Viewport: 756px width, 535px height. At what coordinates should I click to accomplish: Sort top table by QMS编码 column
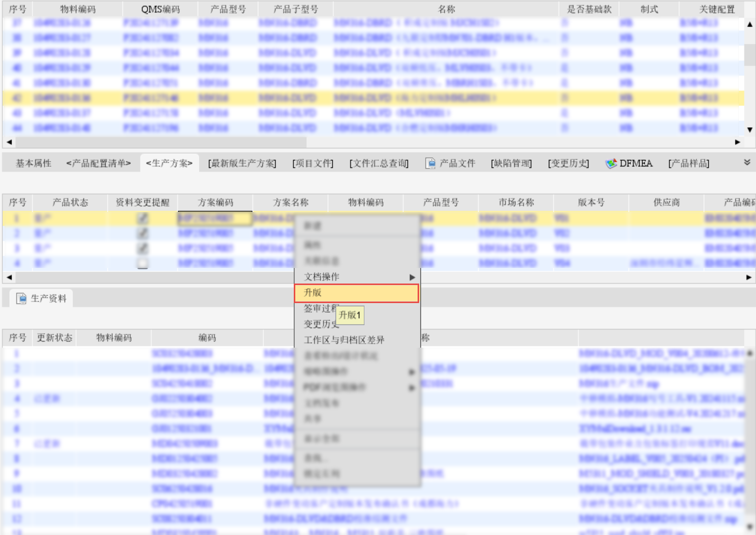tap(160, 10)
